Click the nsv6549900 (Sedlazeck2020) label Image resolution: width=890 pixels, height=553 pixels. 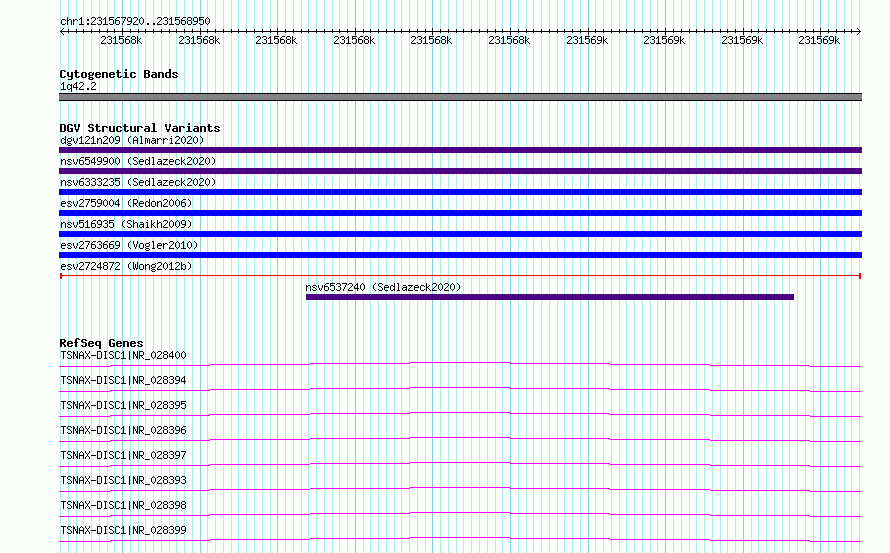pos(138,161)
